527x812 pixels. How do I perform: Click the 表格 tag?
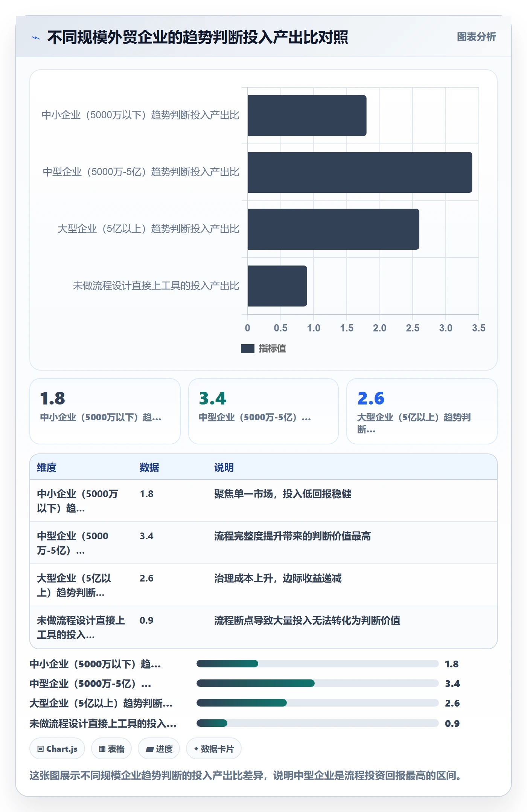[111, 749]
